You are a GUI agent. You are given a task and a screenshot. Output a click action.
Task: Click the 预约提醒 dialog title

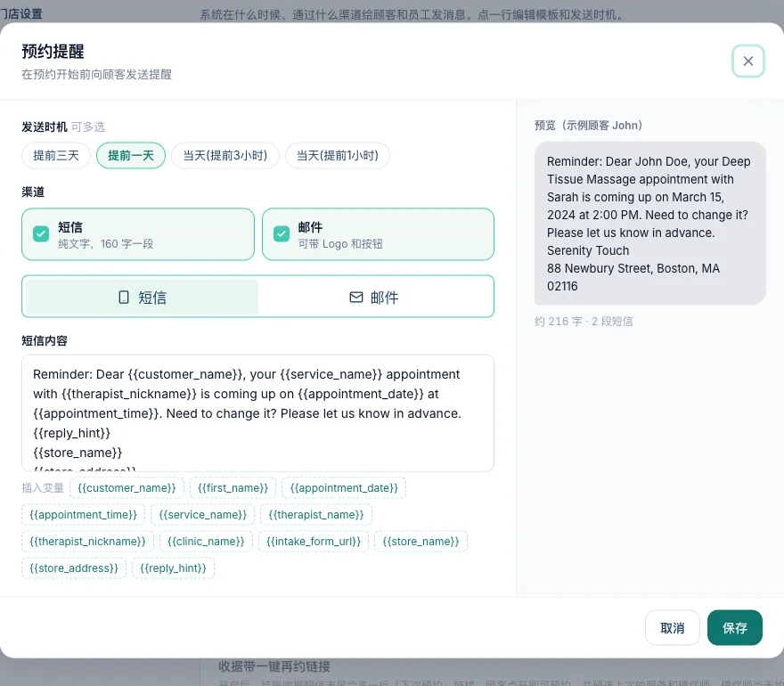53,52
